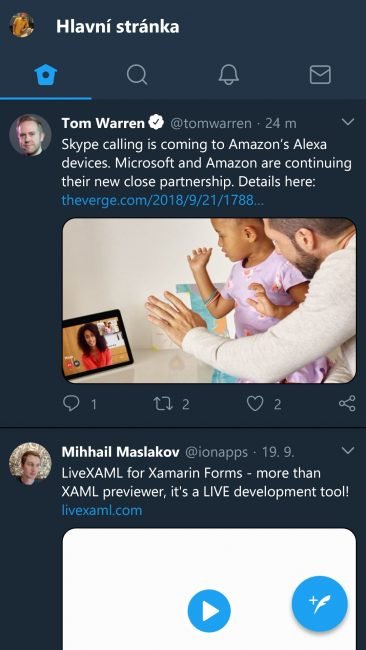The image size is (366, 650).
Task: Share Tom Warren's tweet
Action: click(347, 403)
